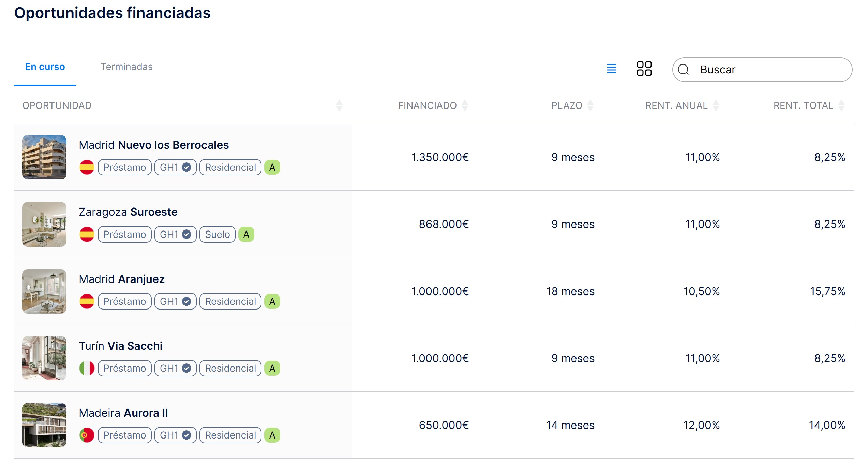This screenshot has height=460, width=868.
Task: Select the 650.000€ financed amount
Action: pos(444,425)
